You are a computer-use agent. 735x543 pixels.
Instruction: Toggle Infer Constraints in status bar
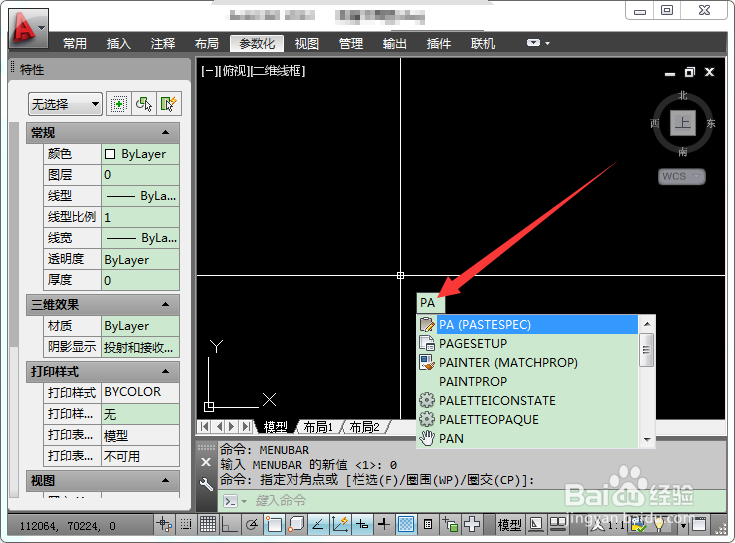click(165, 524)
